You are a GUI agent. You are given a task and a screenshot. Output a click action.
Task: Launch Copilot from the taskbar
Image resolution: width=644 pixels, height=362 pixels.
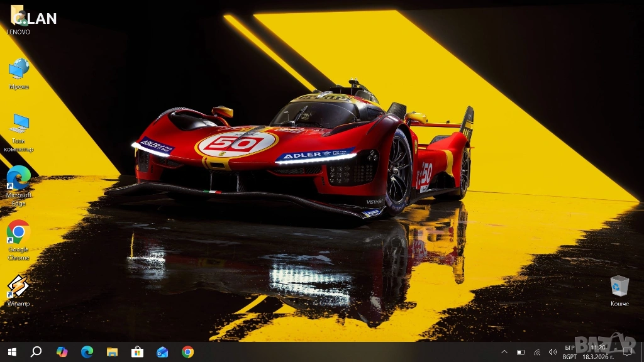[x=62, y=352]
